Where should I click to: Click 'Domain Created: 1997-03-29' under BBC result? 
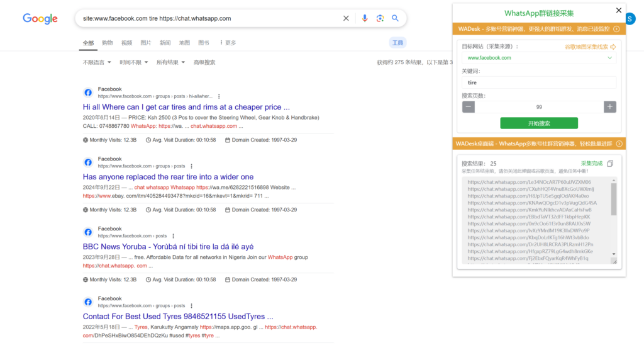[x=261, y=280]
